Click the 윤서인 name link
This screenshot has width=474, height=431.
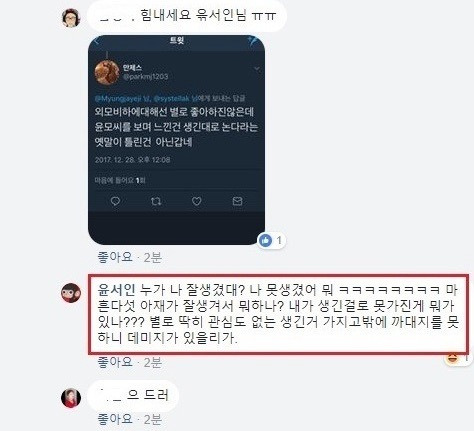[x=116, y=290]
